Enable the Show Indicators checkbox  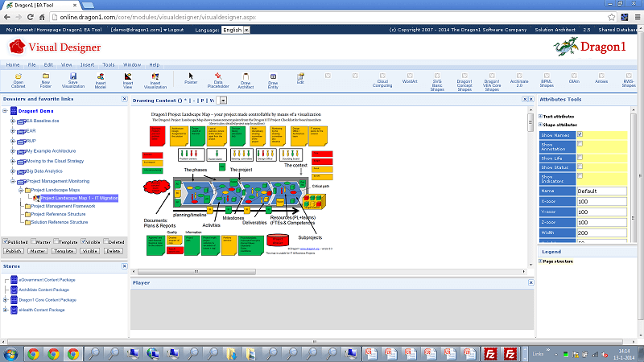(x=580, y=175)
